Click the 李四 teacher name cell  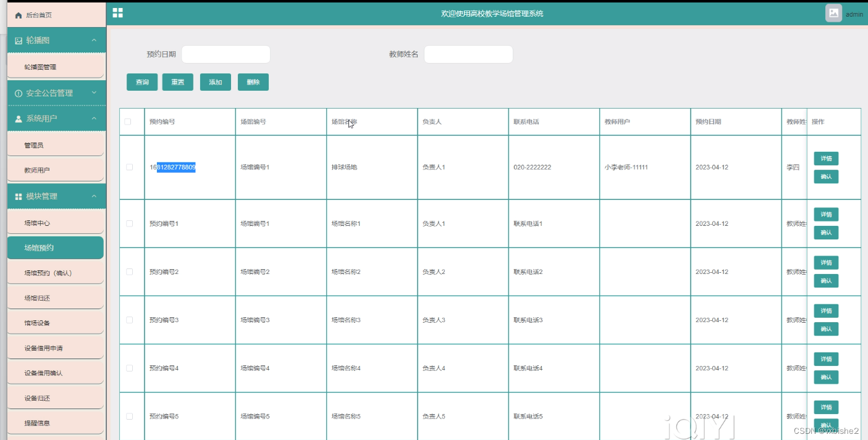(x=793, y=167)
